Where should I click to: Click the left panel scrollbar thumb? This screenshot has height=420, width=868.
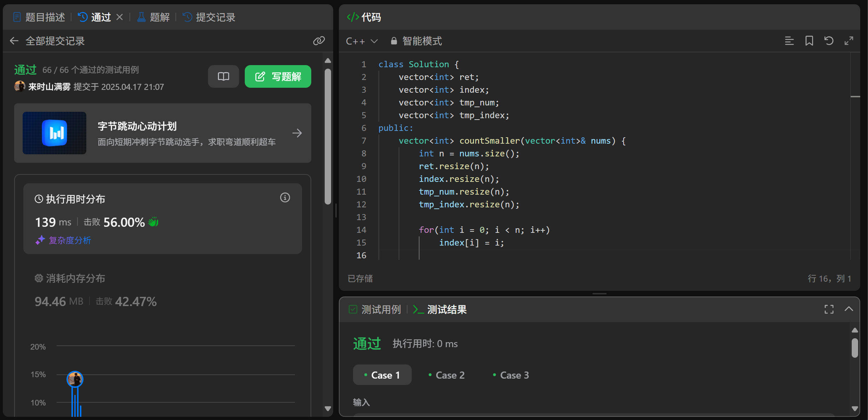(328, 136)
